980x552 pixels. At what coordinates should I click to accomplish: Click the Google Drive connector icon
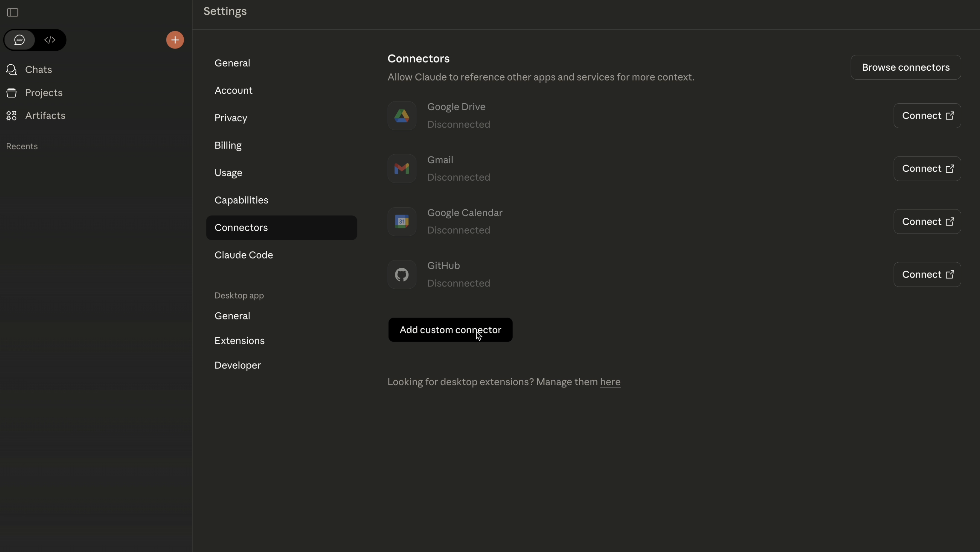tap(402, 116)
